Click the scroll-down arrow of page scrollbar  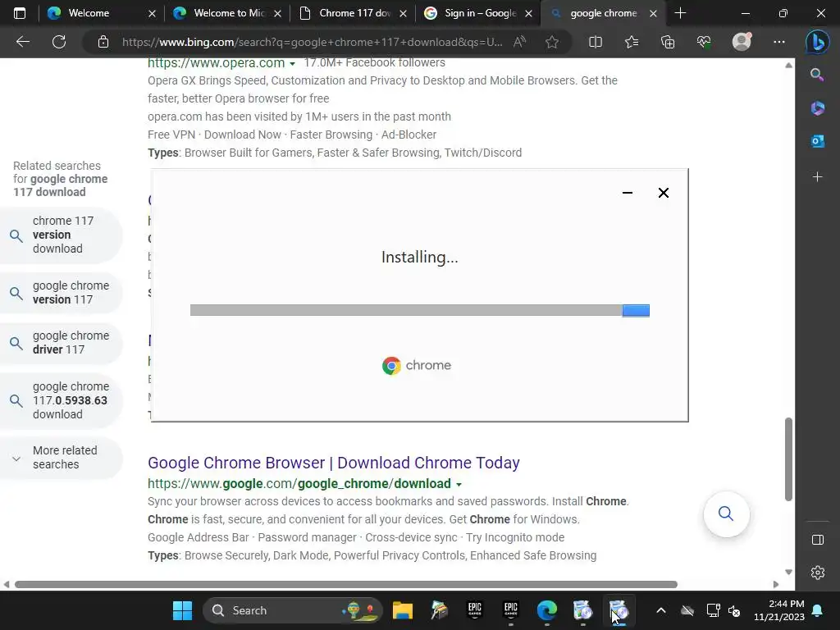pos(788,572)
